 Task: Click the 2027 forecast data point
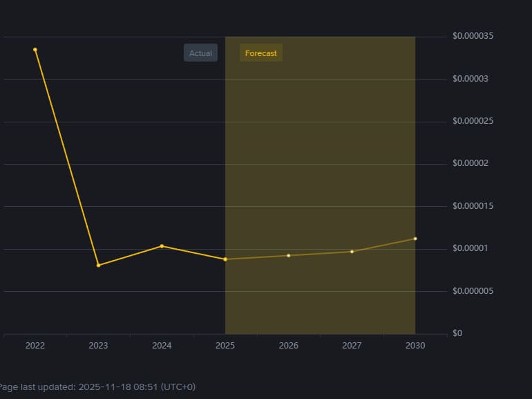pos(352,252)
